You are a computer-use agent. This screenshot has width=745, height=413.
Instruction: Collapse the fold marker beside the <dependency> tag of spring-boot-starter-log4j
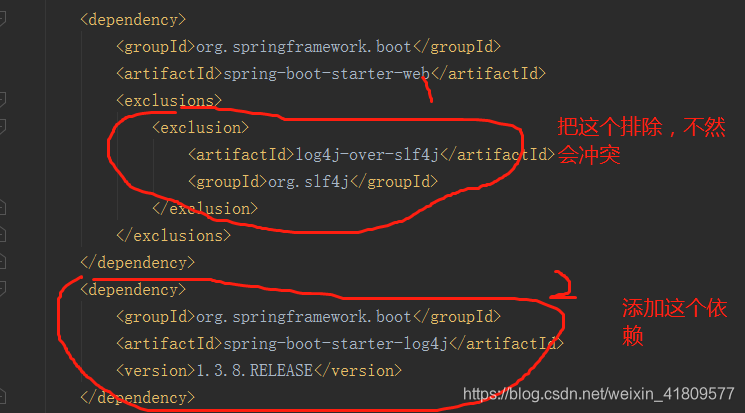pyautogui.click(x=2, y=289)
